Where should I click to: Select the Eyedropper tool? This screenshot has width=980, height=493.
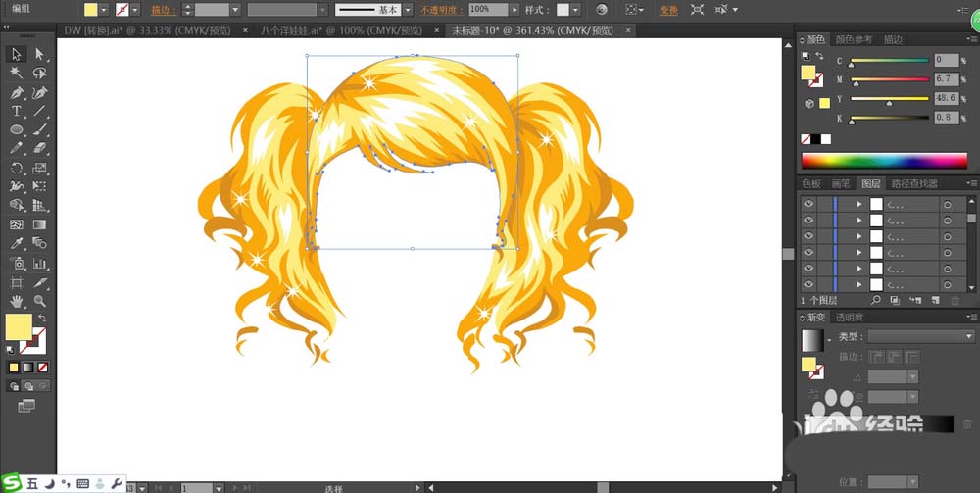pos(17,243)
